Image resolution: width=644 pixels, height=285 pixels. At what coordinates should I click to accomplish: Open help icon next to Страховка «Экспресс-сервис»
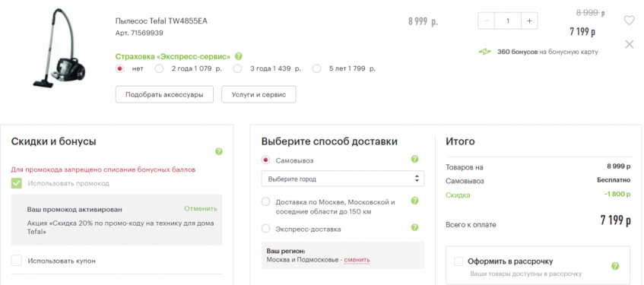click(238, 56)
